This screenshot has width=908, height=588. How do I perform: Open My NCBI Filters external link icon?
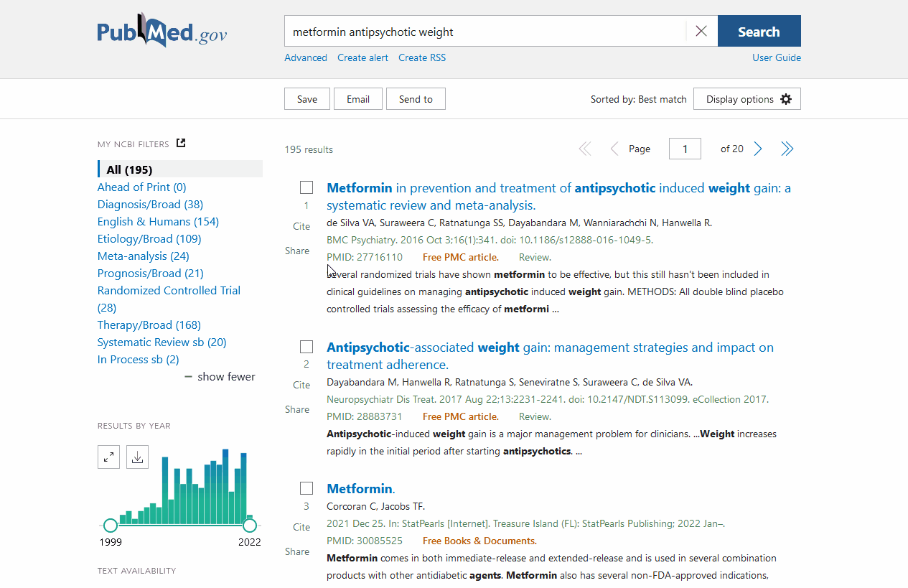pos(181,143)
